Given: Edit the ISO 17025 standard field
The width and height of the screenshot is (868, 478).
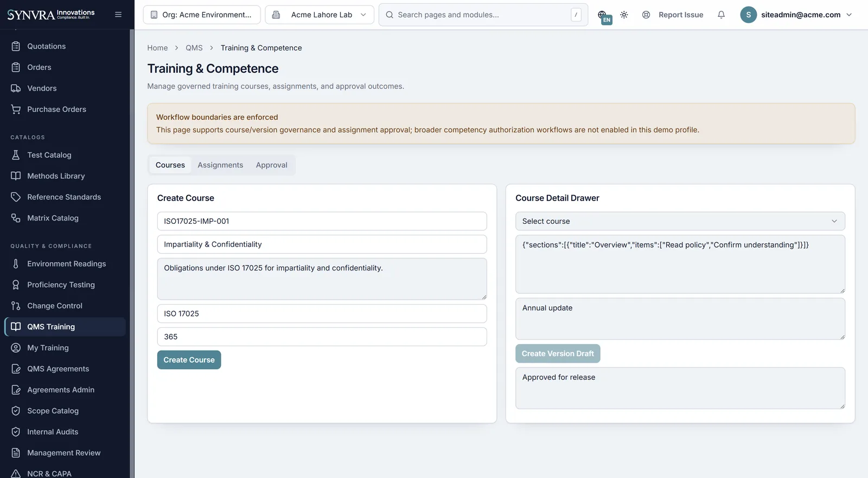Looking at the screenshot, I should (322, 314).
